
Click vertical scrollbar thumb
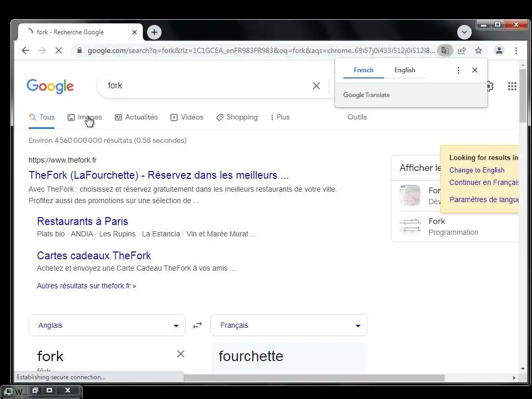[x=523, y=96]
